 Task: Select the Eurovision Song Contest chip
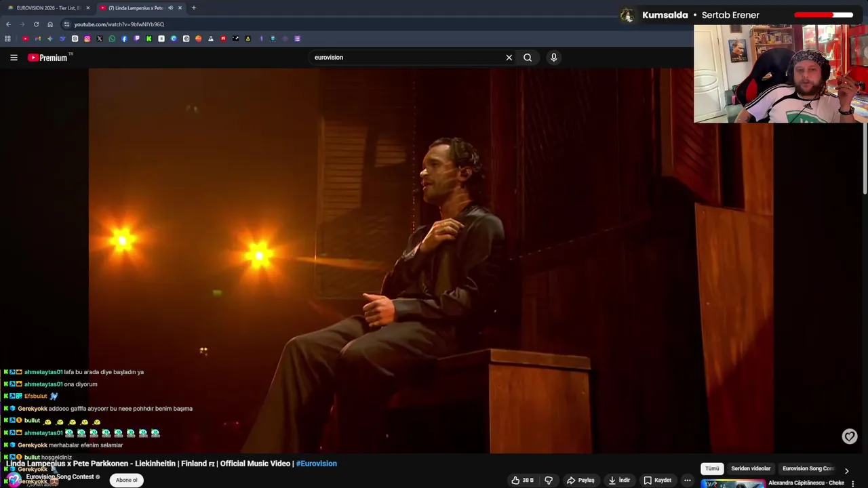[807, 468]
